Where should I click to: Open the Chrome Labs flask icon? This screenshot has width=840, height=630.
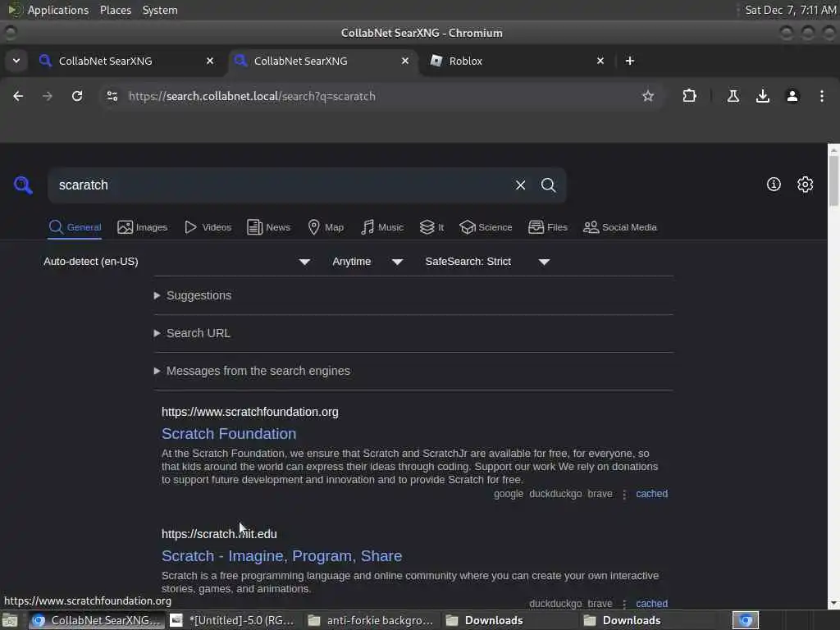pos(733,97)
